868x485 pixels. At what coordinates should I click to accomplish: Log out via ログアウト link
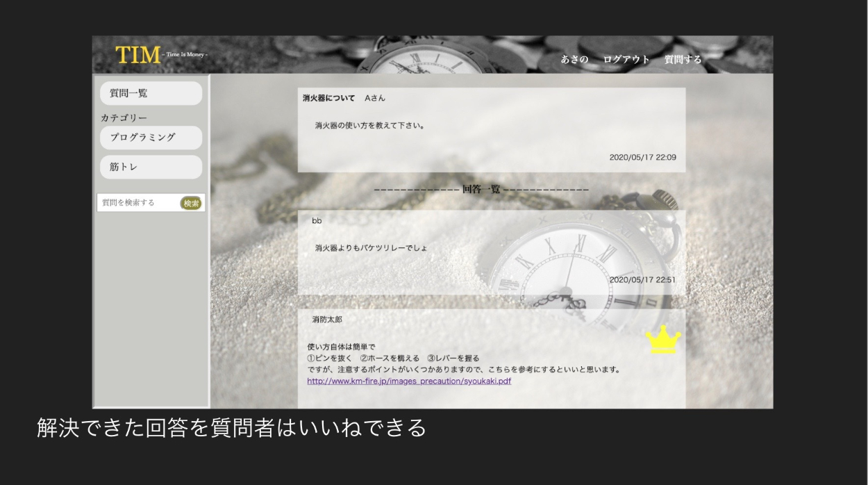coord(626,60)
